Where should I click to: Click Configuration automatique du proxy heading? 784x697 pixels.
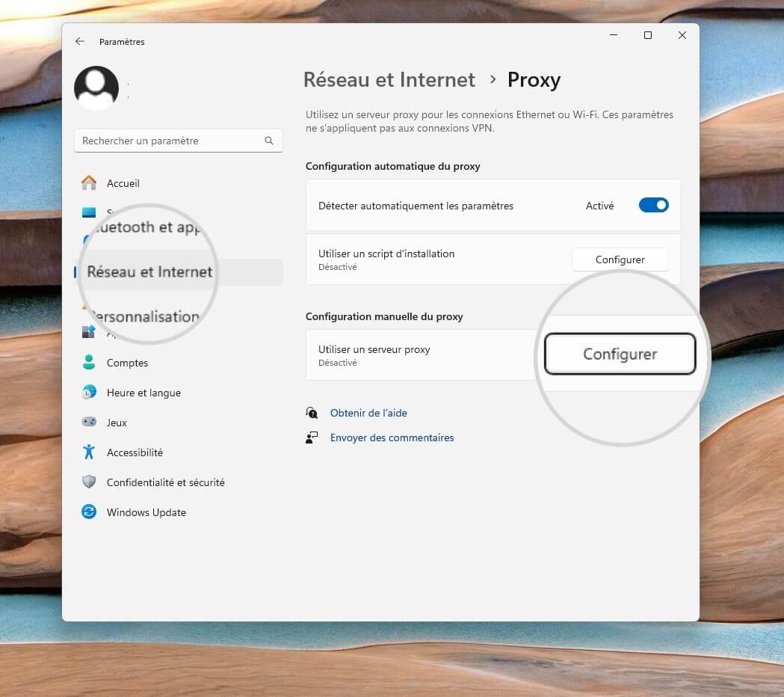392,166
